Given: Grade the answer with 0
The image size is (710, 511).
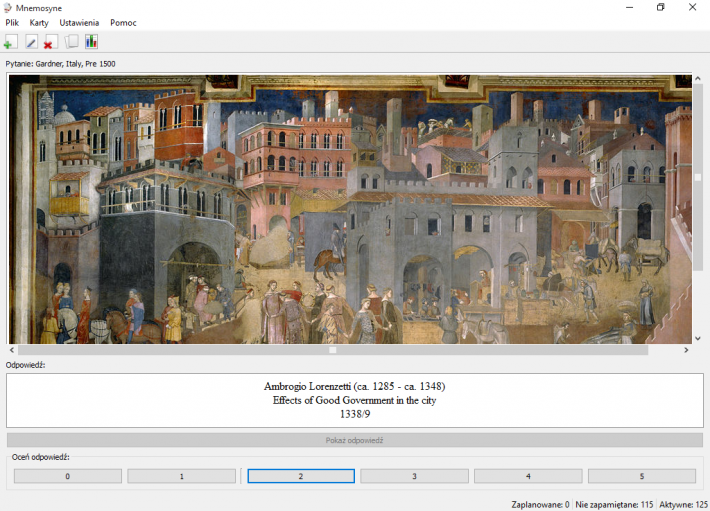Looking at the screenshot, I should 68,476.
